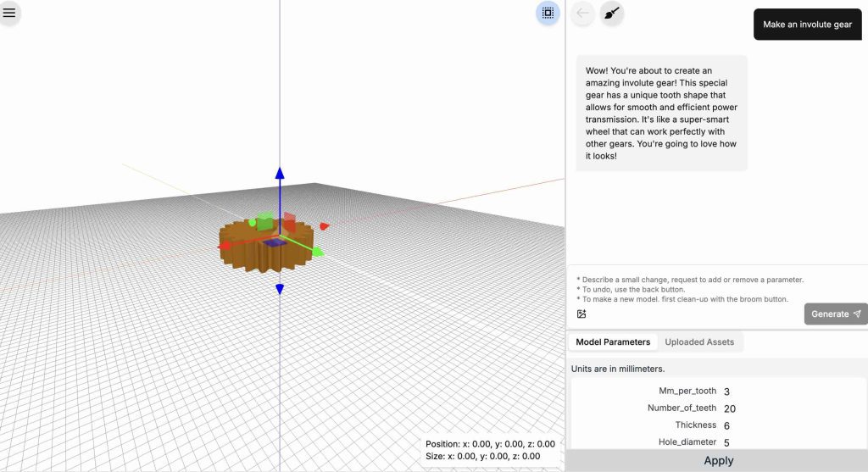Viewport: 868px width, 472px height.
Task: Click the 'Make an involute gear' message
Action: [x=807, y=25]
